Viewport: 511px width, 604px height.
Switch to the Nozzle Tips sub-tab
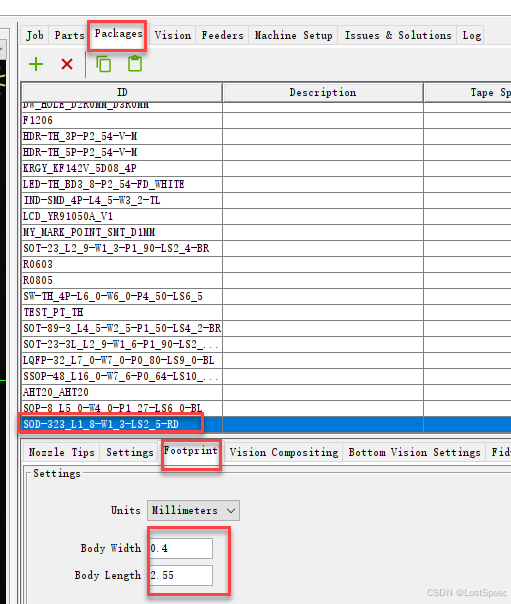(62, 452)
